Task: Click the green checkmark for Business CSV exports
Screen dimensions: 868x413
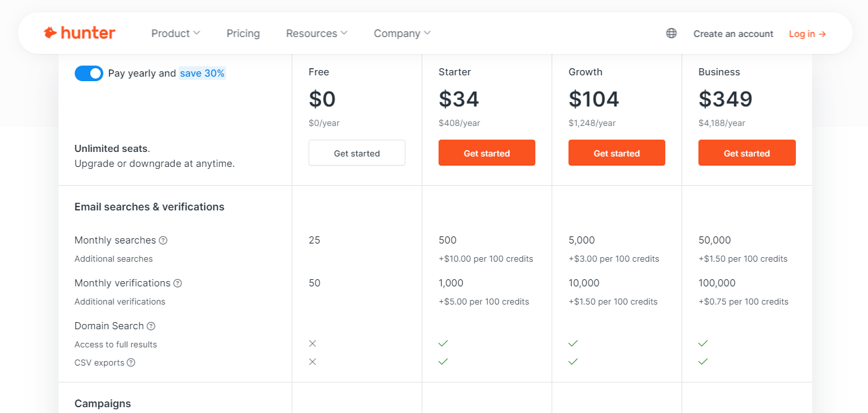Action: click(703, 362)
